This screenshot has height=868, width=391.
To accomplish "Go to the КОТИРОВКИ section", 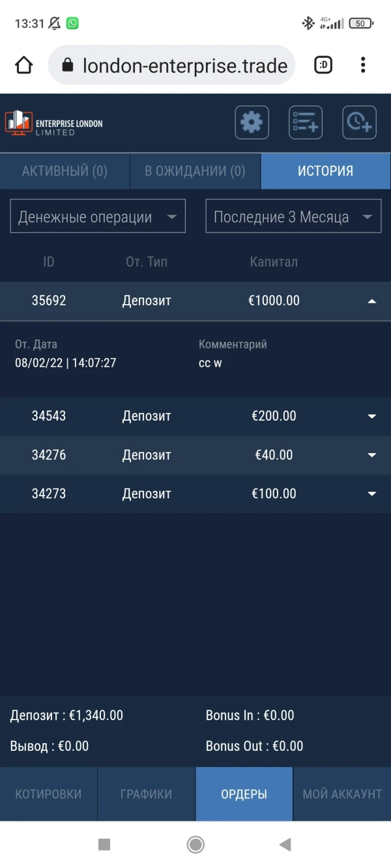I will [x=48, y=794].
